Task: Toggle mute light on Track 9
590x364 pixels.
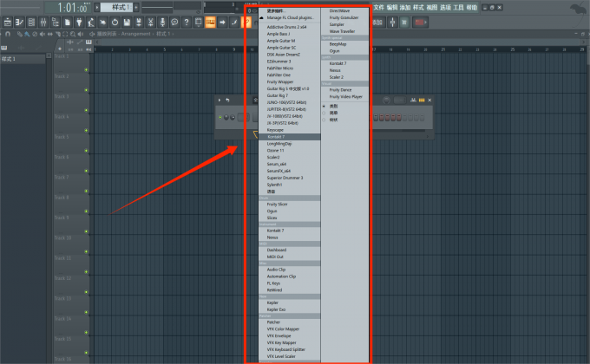Action: click(x=86, y=231)
